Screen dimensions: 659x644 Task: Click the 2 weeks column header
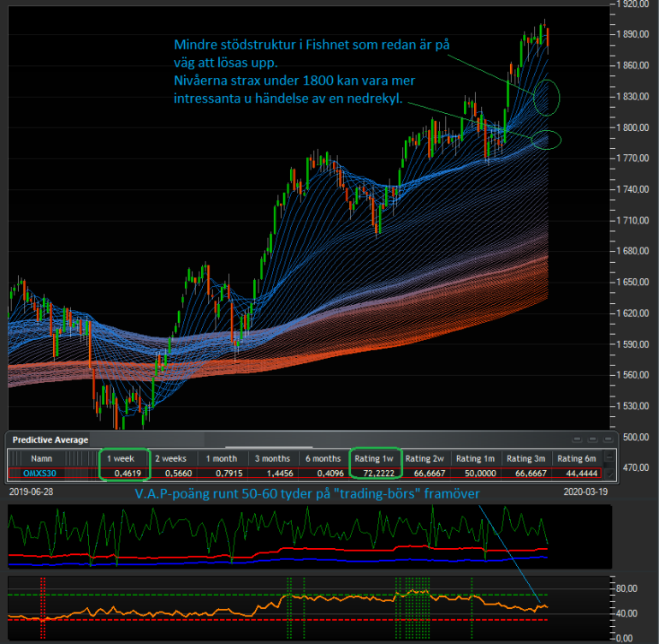click(x=170, y=458)
